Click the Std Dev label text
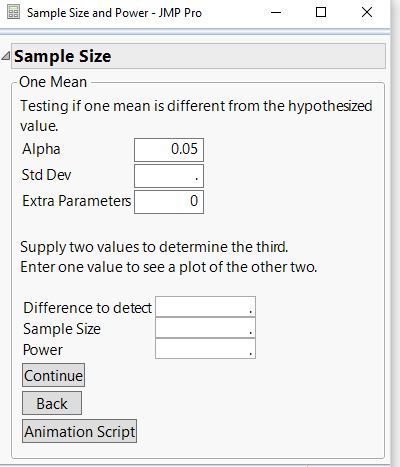Viewport: 400px width, 467px height. pos(46,175)
